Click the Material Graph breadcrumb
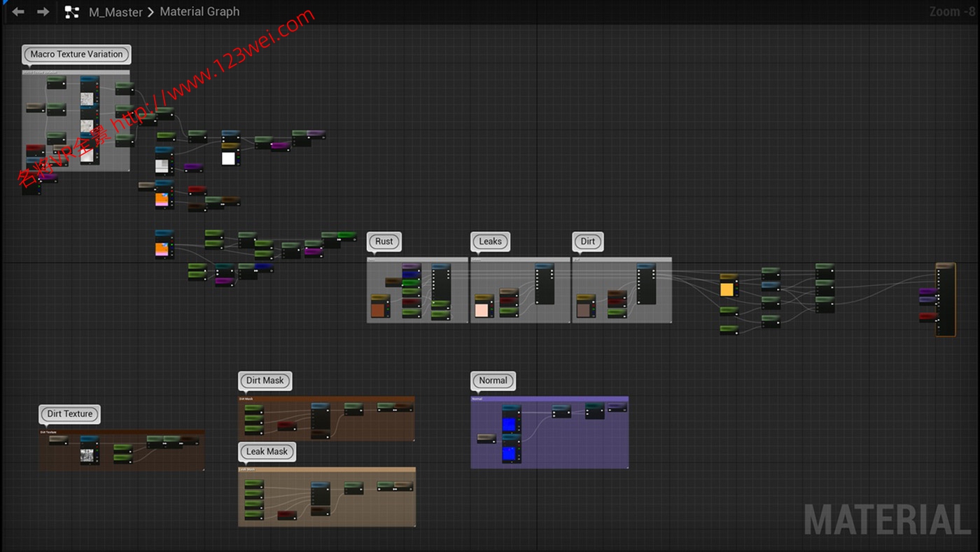 (x=199, y=12)
